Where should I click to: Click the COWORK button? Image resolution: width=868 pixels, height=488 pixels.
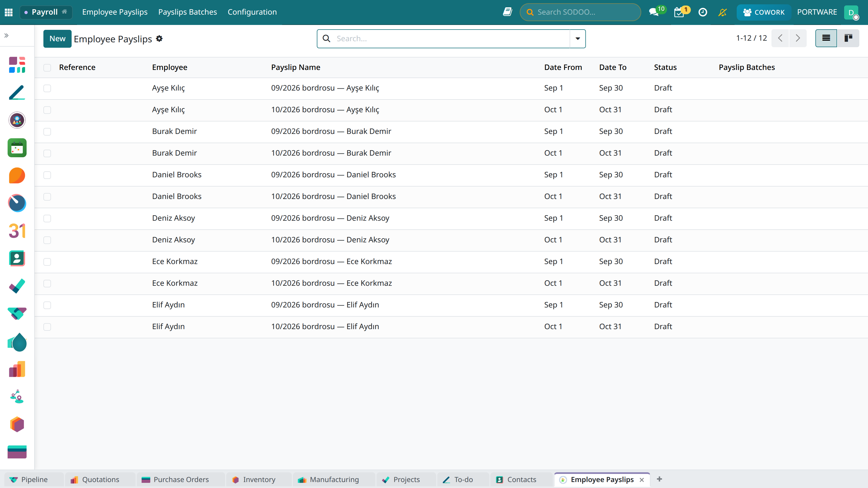764,12
